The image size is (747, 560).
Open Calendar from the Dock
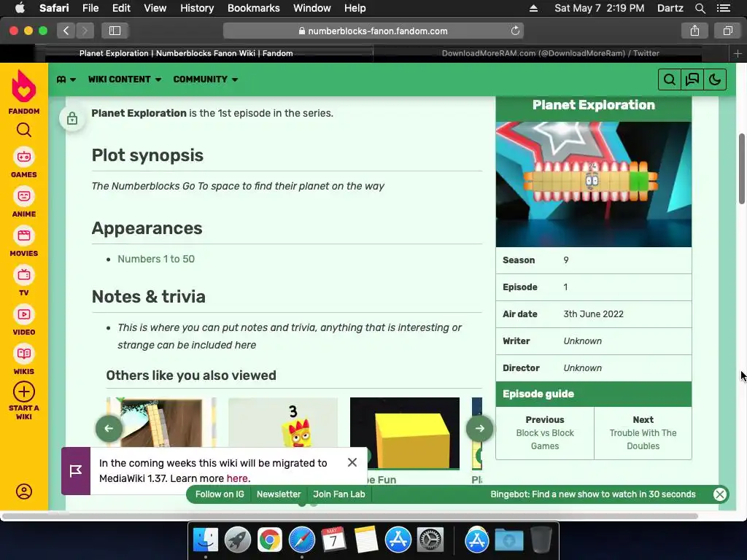pyautogui.click(x=333, y=540)
